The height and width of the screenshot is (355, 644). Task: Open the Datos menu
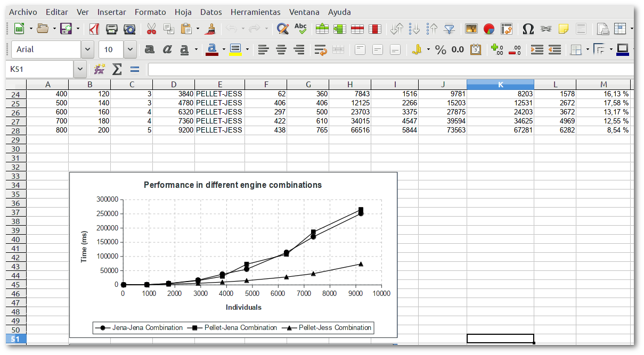211,12
